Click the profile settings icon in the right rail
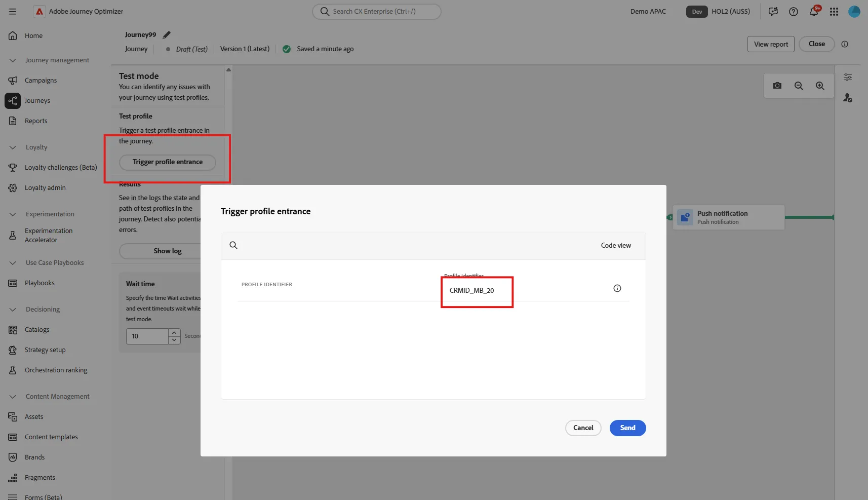Screen dimensions: 868x500 click(848, 97)
